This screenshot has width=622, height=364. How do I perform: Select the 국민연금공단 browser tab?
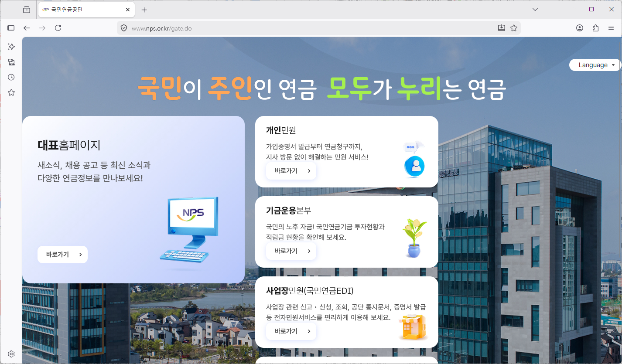86,10
